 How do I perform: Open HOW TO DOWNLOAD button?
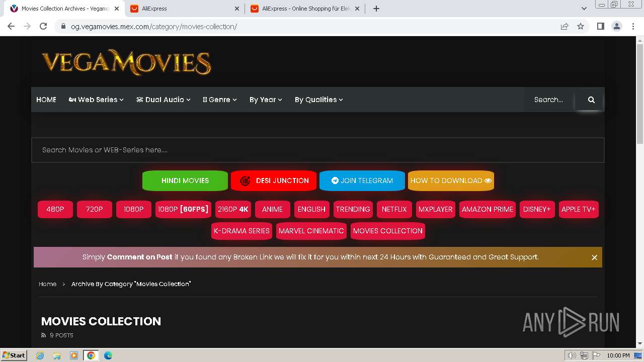(451, 180)
